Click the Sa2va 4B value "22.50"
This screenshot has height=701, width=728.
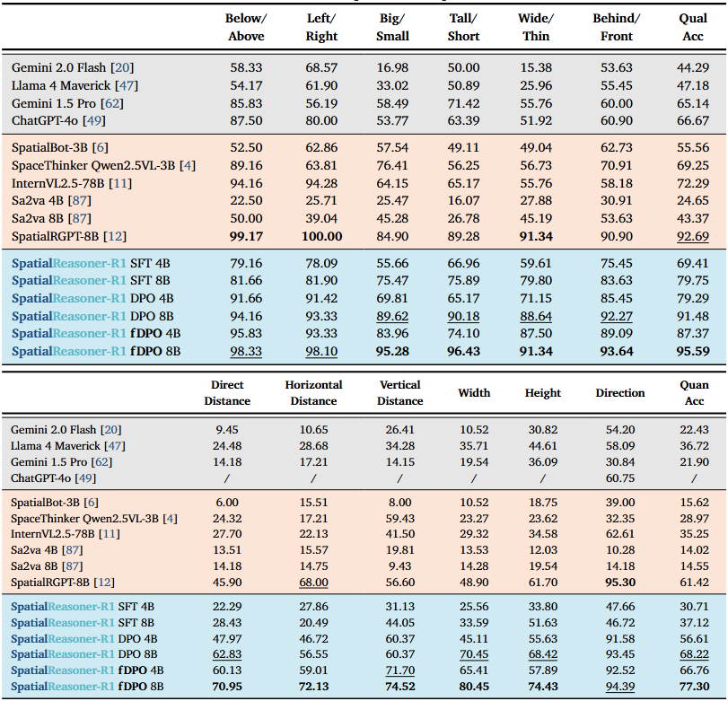click(x=246, y=200)
